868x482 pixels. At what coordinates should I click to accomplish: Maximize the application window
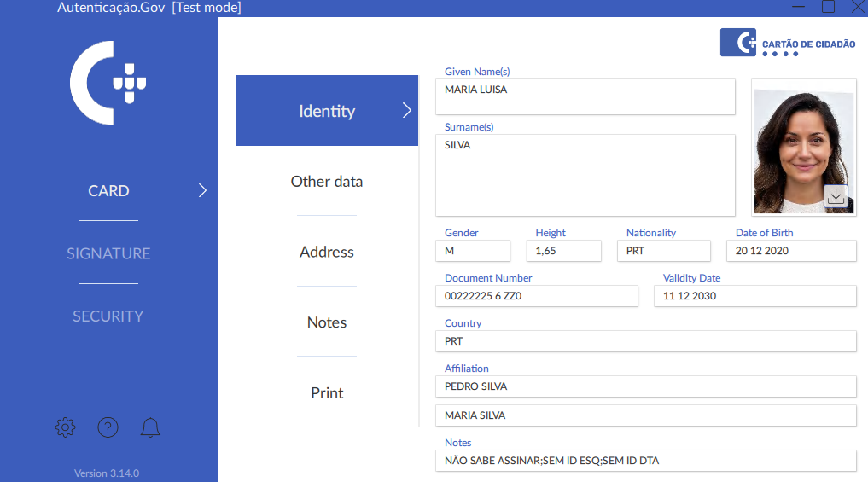pos(828,7)
